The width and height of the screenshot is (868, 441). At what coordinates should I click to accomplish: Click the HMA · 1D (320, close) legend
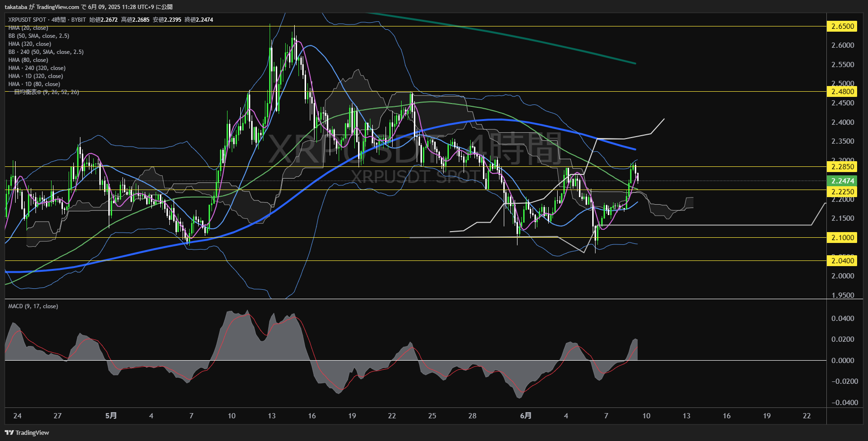click(35, 76)
